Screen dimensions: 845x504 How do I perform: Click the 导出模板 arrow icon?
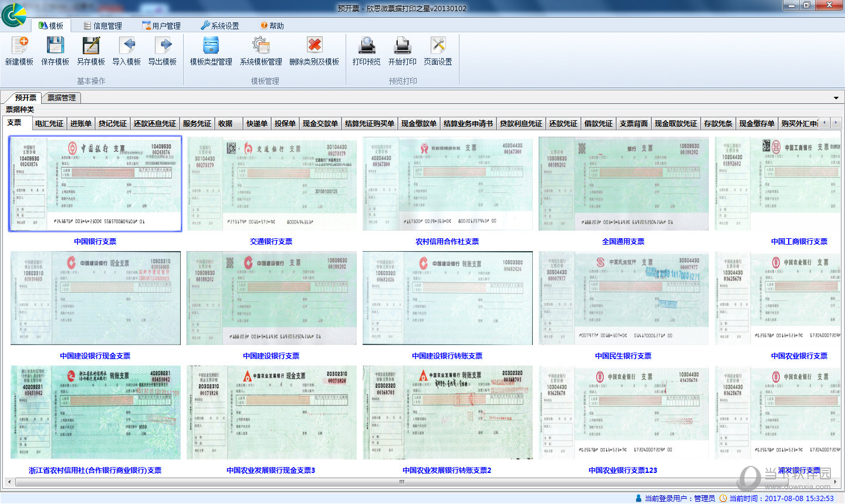(163, 46)
